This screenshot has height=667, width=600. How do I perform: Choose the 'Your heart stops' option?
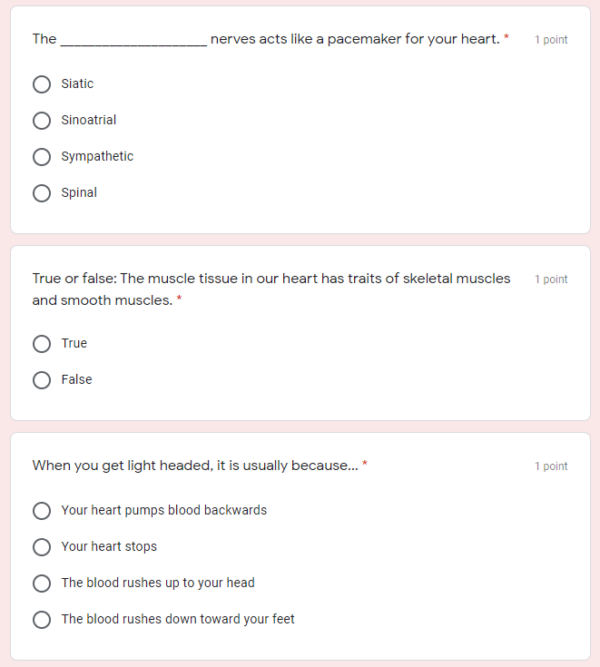click(42, 547)
